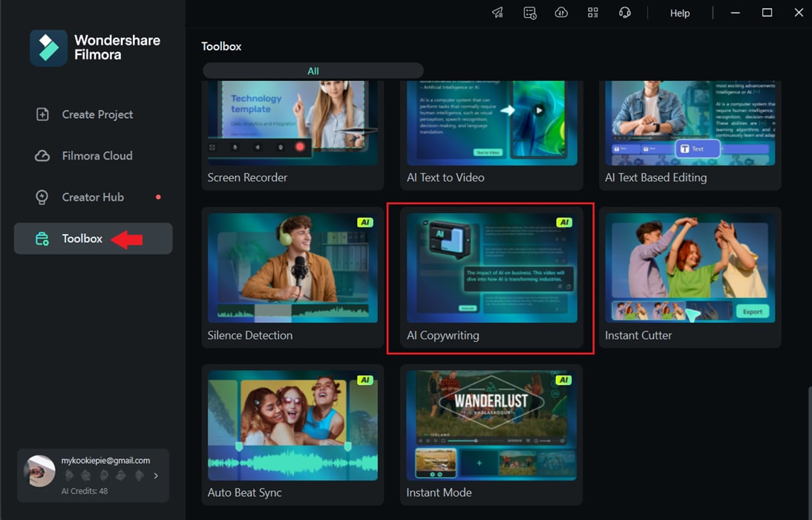Click the mykookiepie@gmail.com account email
Viewport: 812px width, 520px height.
[105, 461]
